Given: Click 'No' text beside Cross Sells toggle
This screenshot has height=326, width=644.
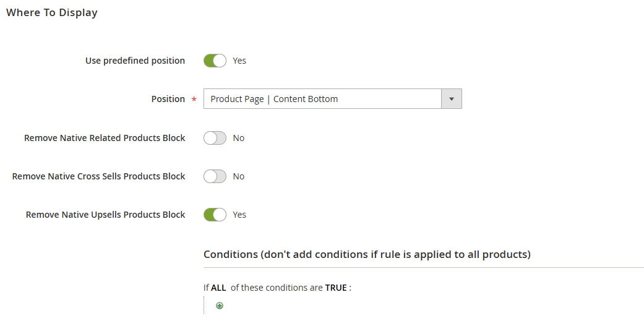Looking at the screenshot, I should click(239, 176).
